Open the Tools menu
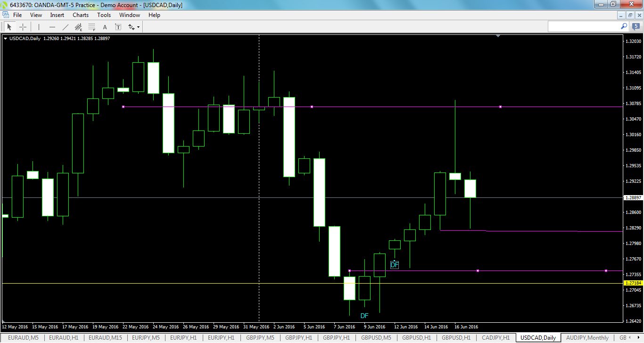Image resolution: width=644 pixels, height=343 pixels. (104, 15)
